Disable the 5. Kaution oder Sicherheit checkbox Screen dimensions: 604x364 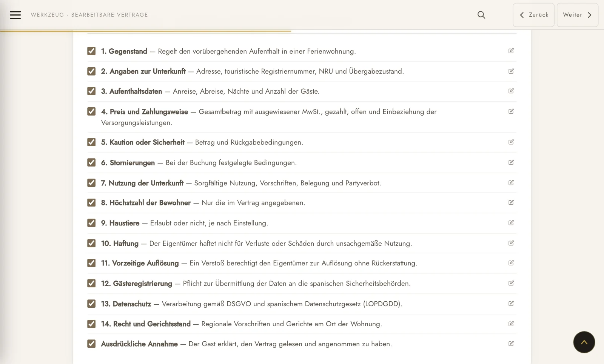91,142
